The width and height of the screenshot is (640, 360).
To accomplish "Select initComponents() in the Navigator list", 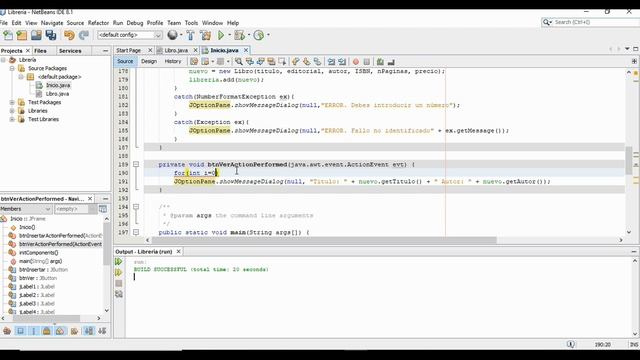I will 39,253.
